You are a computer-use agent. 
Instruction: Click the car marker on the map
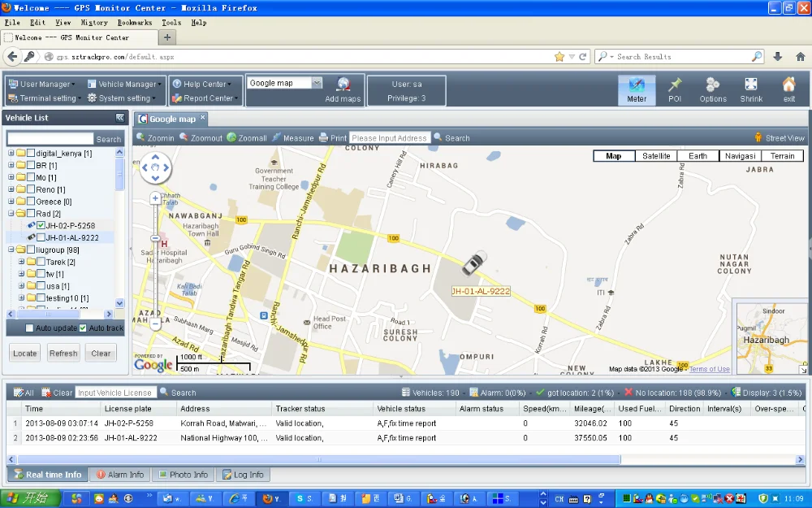(x=473, y=264)
